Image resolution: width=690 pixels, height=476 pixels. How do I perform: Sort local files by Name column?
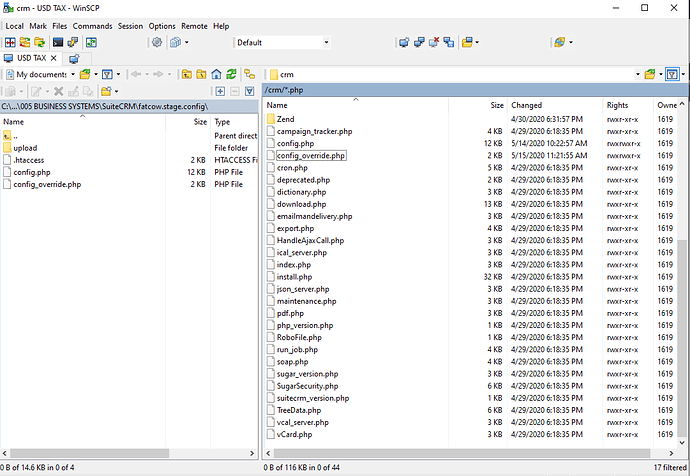click(x=83, y=122)
